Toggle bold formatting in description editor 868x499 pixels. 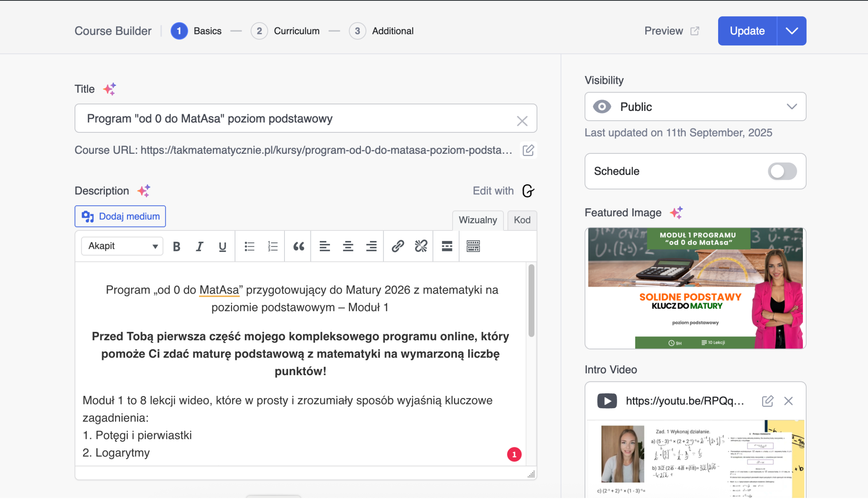(177, 246)
